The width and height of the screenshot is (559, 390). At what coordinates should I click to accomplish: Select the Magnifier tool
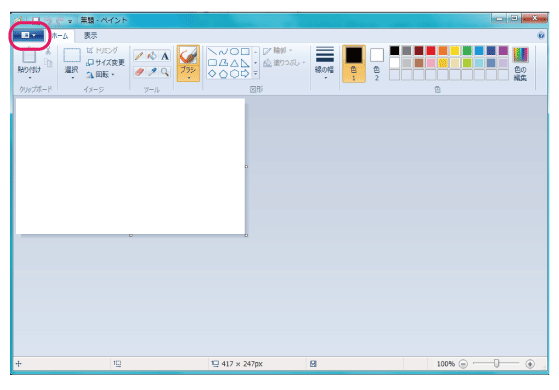[x=165, y=72]
